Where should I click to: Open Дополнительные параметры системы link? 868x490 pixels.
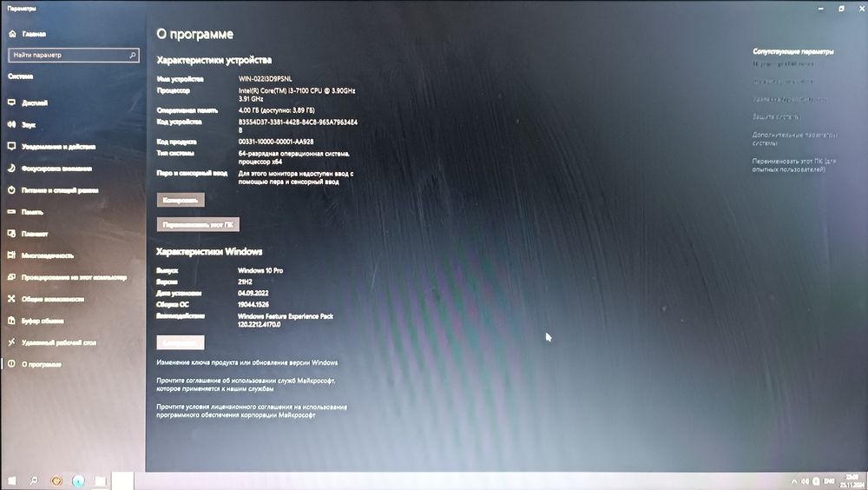pyautogui.click(x=794, y=139)
